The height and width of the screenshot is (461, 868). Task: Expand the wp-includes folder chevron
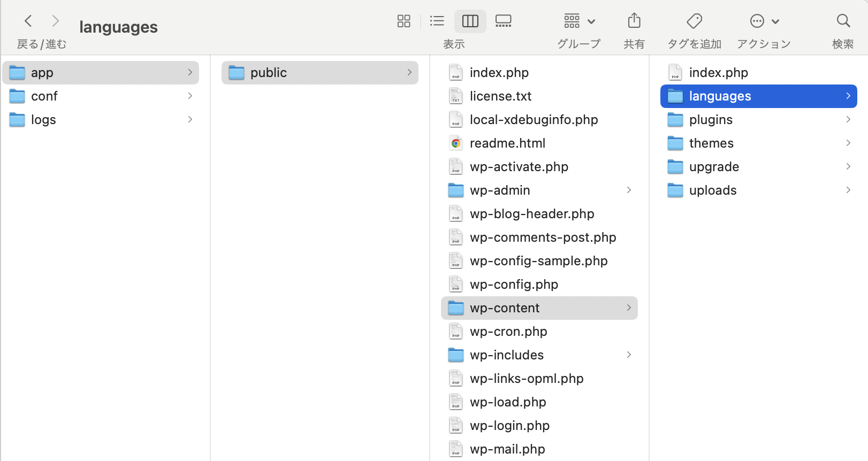click(629, 355)
